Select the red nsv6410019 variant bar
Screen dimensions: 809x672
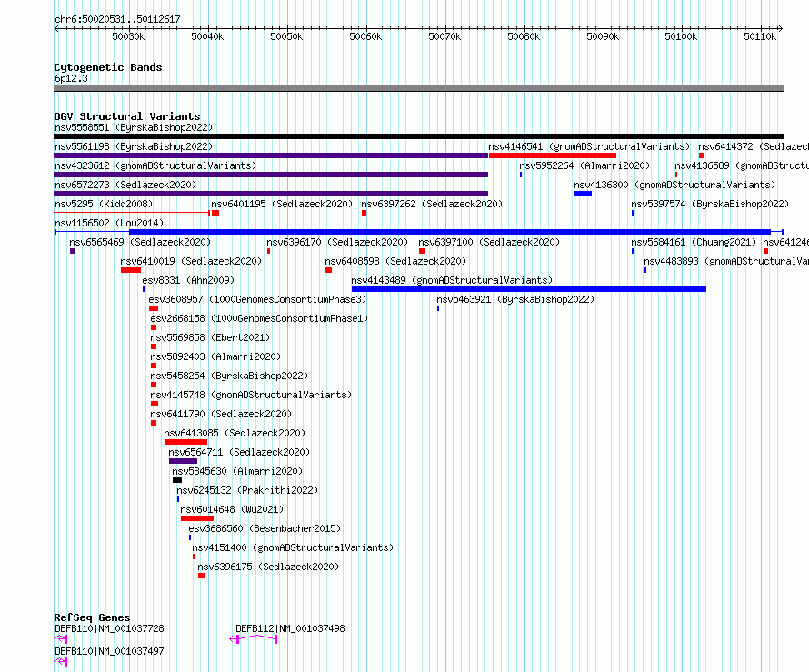[131, 270]
